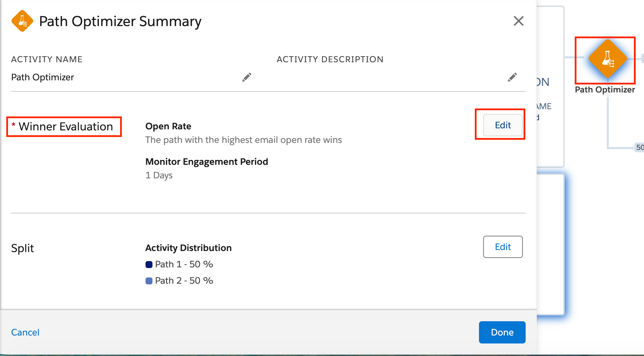
Task: Close the Path Optimizer Summary dialog
Action: pyautogui.click(x=519, y=21)
